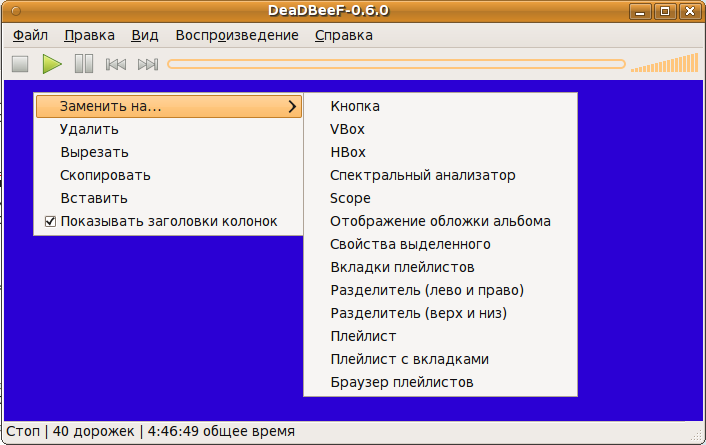Select Разделитель (верх и низ)
Viewport: 706px width, 445px height.
[440, 313]
